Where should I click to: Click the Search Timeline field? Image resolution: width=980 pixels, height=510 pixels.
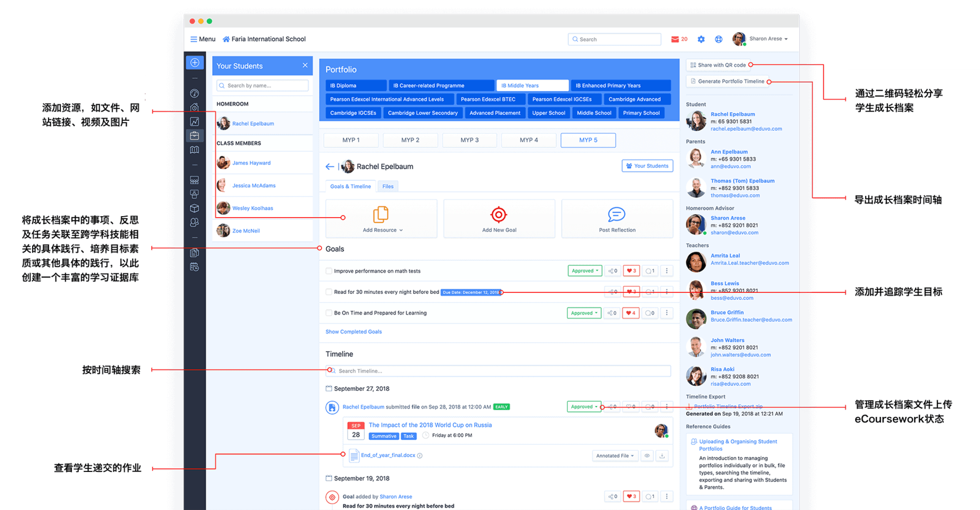(498, 371)
